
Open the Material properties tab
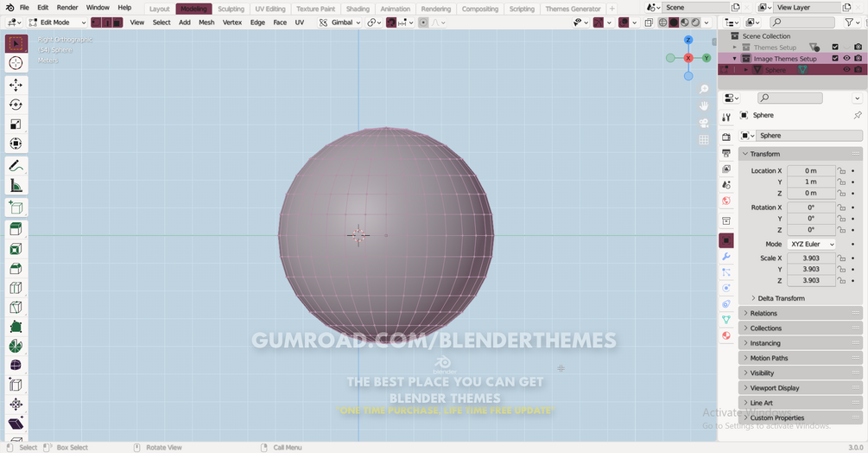(726, 335)
